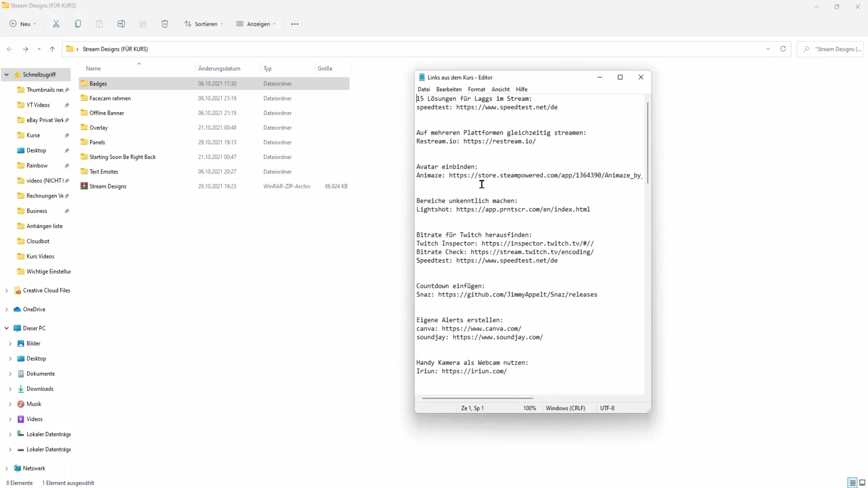This screenshot has height=488, width=868.
Task: Click the Forward navigation arrow
Action: click(25, 49)
